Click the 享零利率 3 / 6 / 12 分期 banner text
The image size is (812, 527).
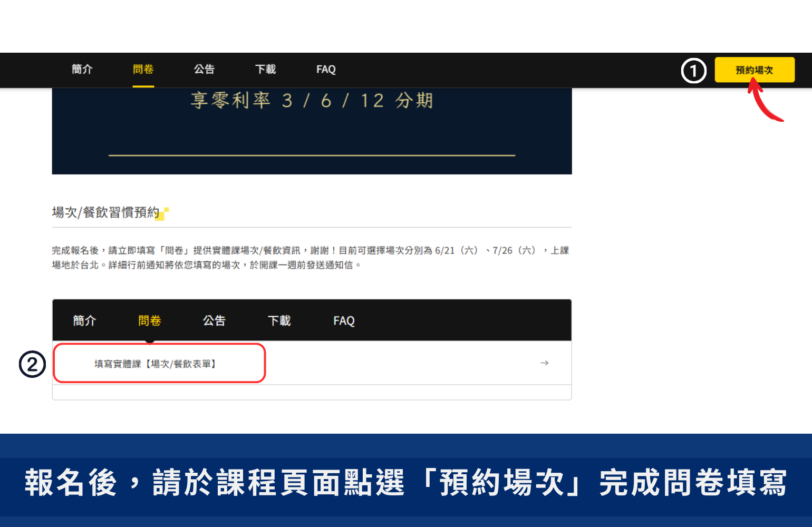pyautogui.click(x=312, y=100)
